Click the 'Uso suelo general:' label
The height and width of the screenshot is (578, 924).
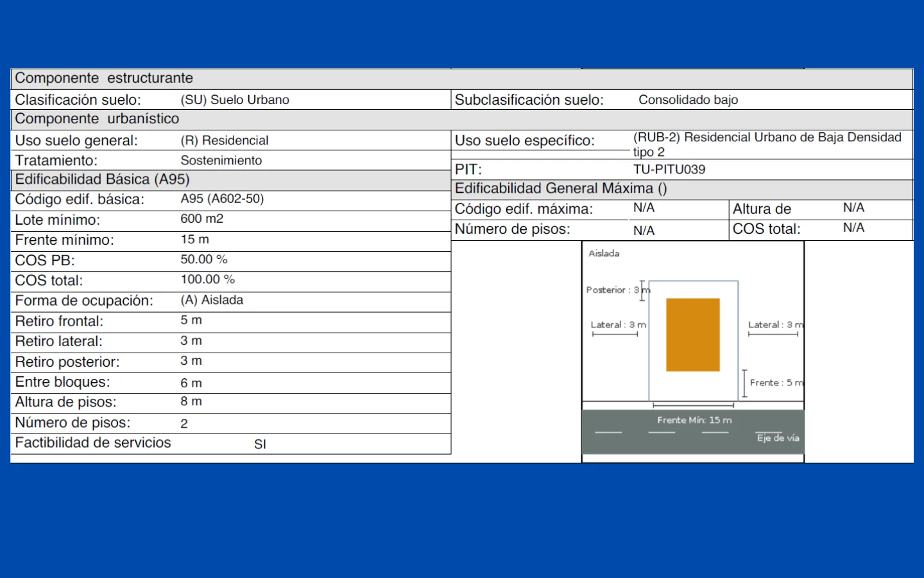tap(76, 141)
